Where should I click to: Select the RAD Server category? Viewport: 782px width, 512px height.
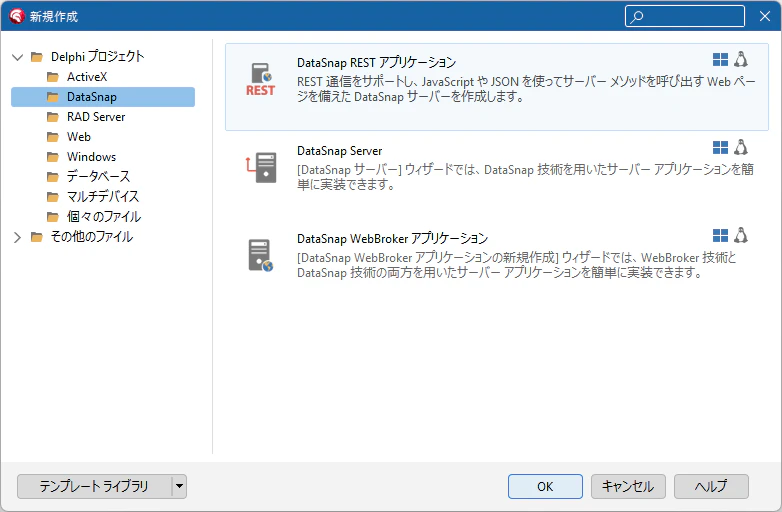tap(96, 117)
